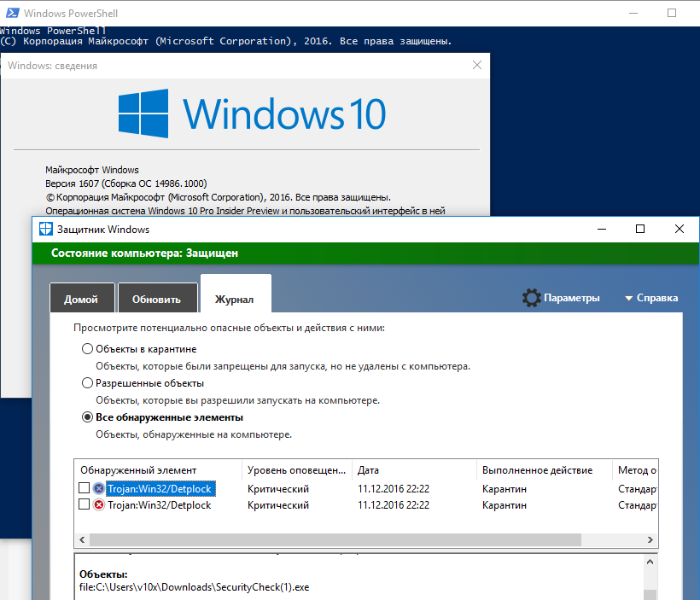Viewport: 700px width, 600px height.
Task: Sort by the Дата column header
Action: click(x=414, y=470)
